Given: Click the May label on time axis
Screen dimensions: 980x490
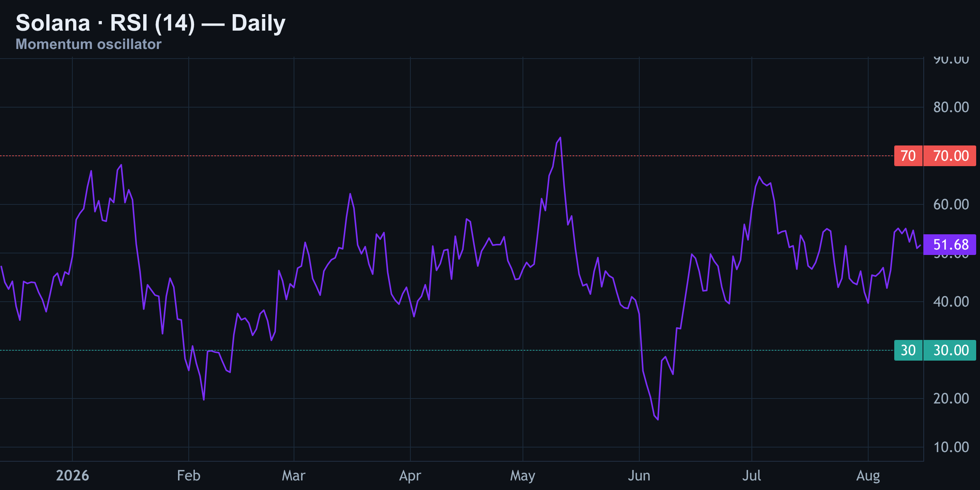Looking at the screenshot, I should coord(523,476).
